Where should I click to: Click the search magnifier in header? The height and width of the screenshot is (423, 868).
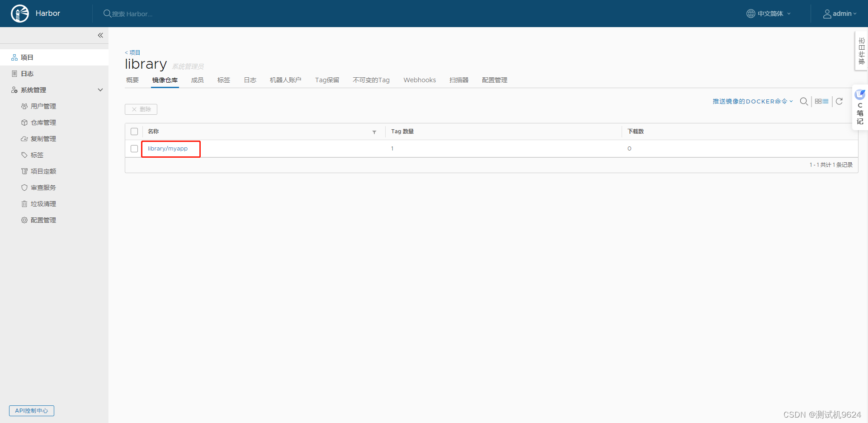(x=107, y=14)
